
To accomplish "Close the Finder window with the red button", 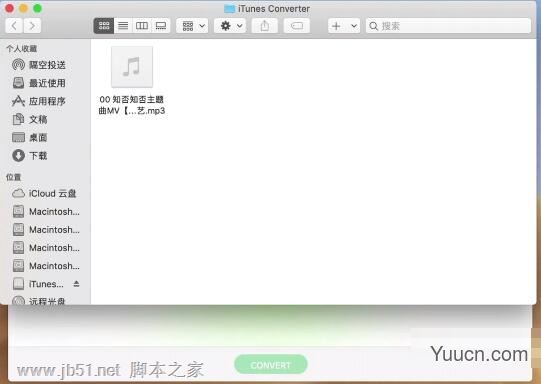I will [x=10, y=8].
